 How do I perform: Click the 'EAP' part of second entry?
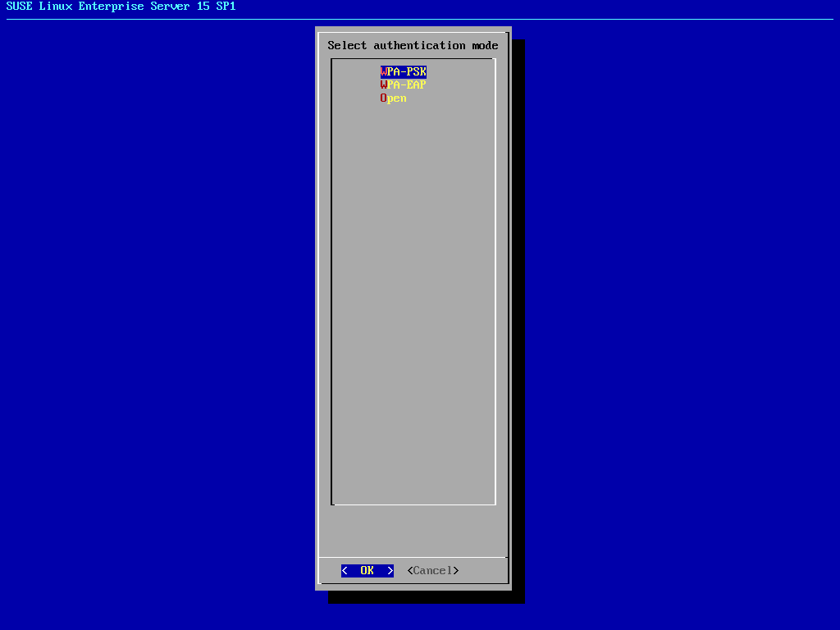417,85
